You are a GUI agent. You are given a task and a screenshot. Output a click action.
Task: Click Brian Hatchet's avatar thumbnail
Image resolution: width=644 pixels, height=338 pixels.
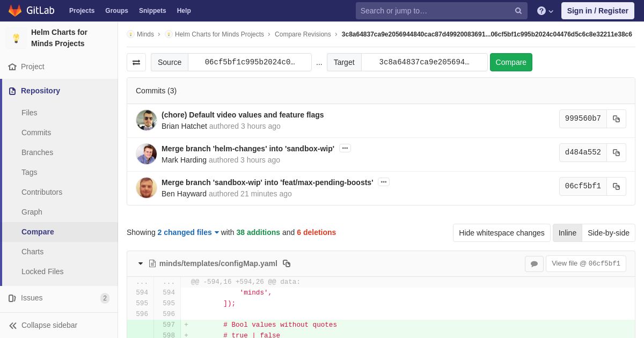coord(147,120)
